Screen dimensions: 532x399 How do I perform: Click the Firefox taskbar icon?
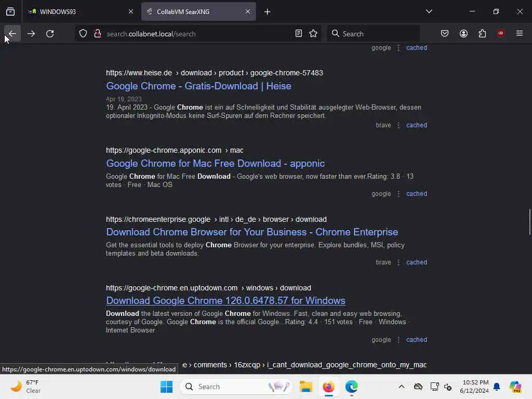pos(328,387)
